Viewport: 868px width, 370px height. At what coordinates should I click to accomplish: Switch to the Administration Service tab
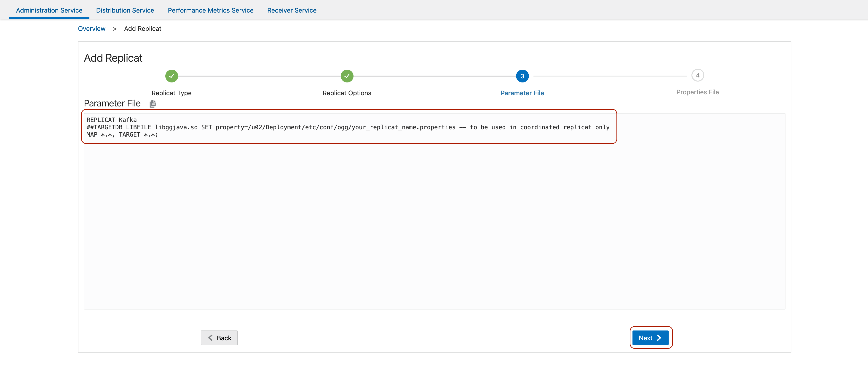coord(49,10)
